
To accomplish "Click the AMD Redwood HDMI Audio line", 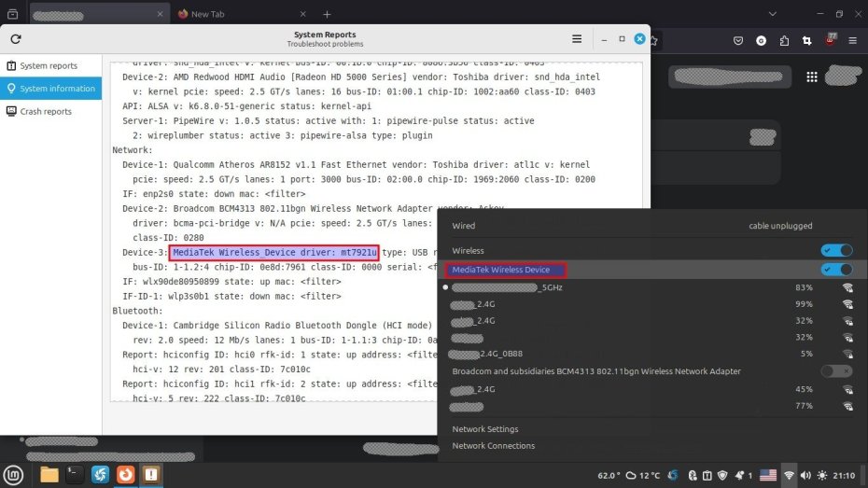I will click(x=361, y=77).
